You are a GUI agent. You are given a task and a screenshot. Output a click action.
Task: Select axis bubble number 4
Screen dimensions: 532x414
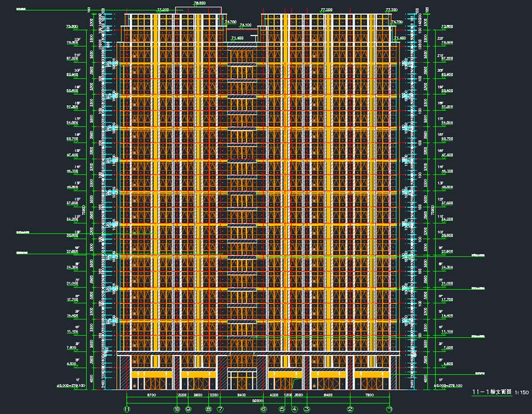click(294, 409)
